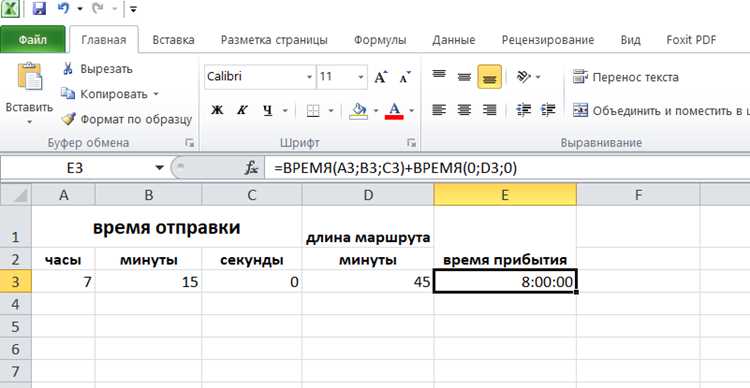The height and width of the screenshot is (388, 750).
Task: Toggle italic К formatting
Action: (x=242, y=111)
